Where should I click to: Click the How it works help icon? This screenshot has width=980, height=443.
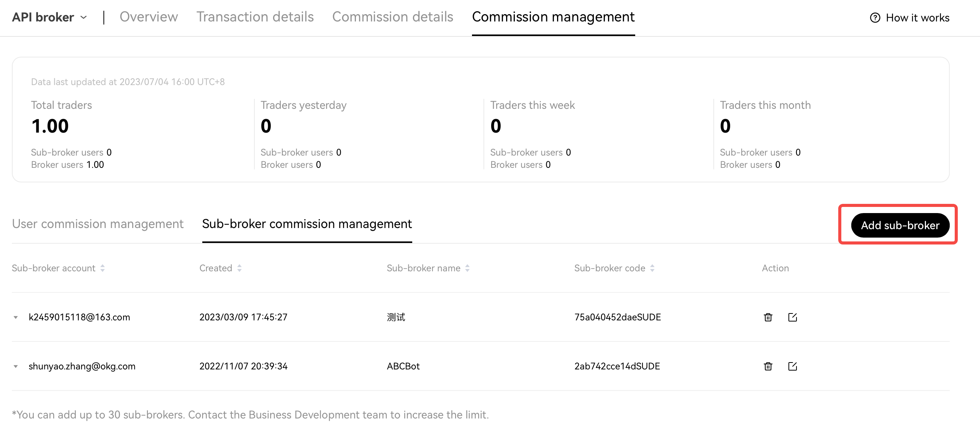coord(875,18)
